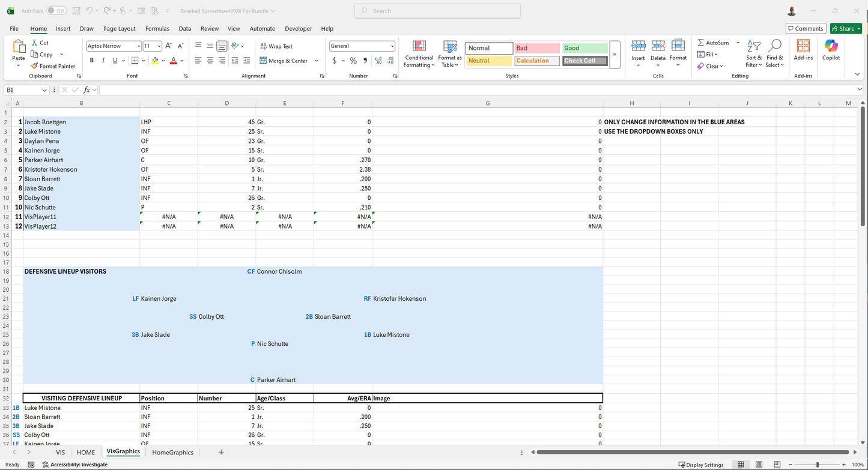Increase the cell indent
Image resolution: width=868 pixels, height=470 pixels.
coord(246,61)
